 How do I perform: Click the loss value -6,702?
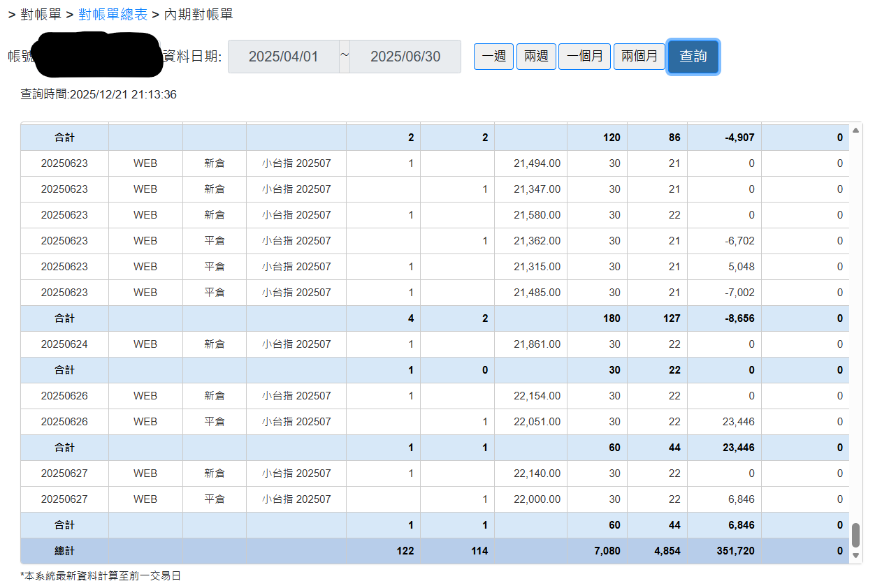point(739,241)
